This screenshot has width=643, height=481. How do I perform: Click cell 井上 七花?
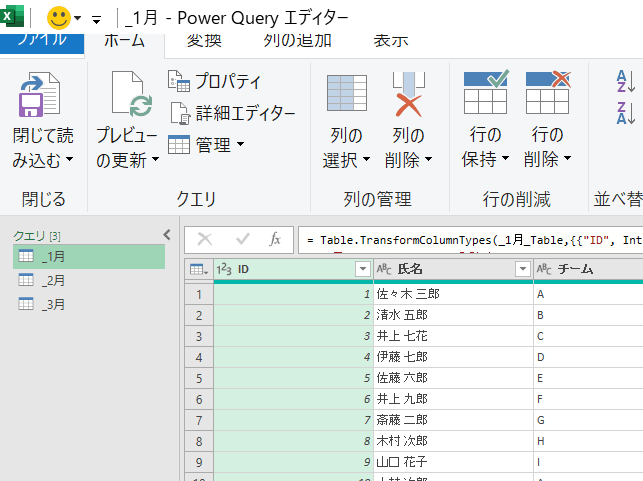coord(453,336)
